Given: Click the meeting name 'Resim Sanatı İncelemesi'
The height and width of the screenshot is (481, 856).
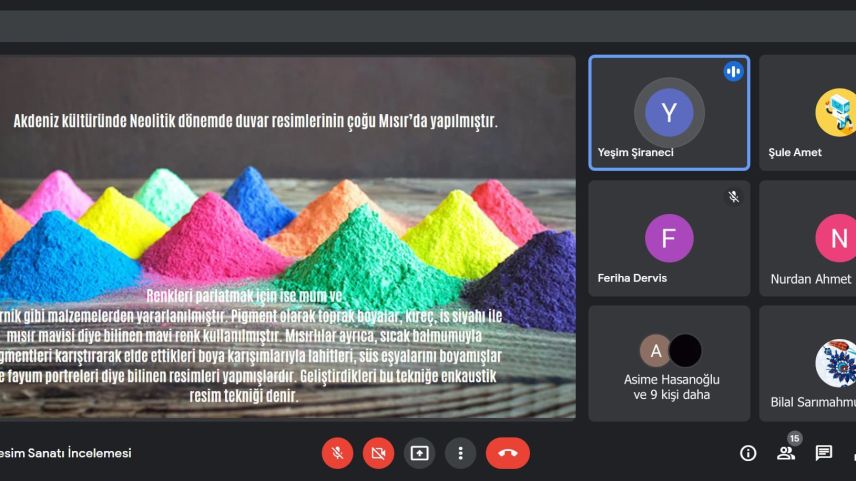Looking at the screenshot, I should [x=65, y=453].
